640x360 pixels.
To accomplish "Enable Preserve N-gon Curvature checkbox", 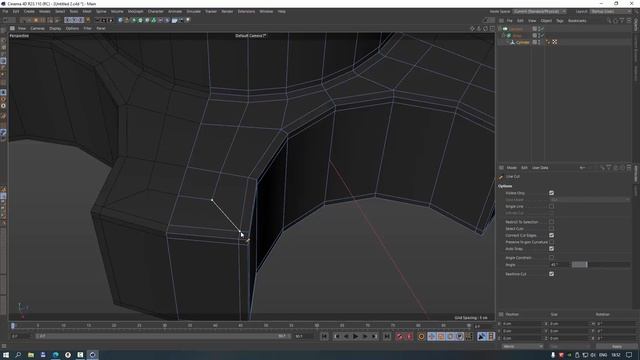I will pyautogui.click(x=551, y=242).
